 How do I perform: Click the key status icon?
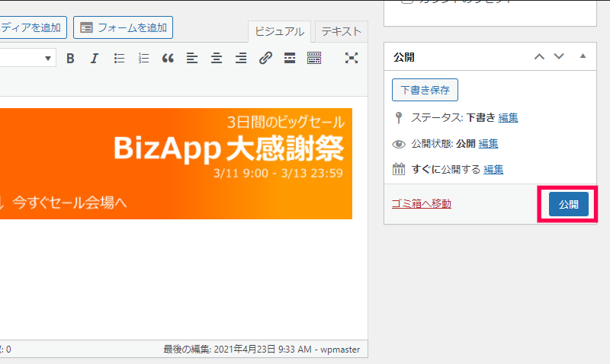click(398, 118)
